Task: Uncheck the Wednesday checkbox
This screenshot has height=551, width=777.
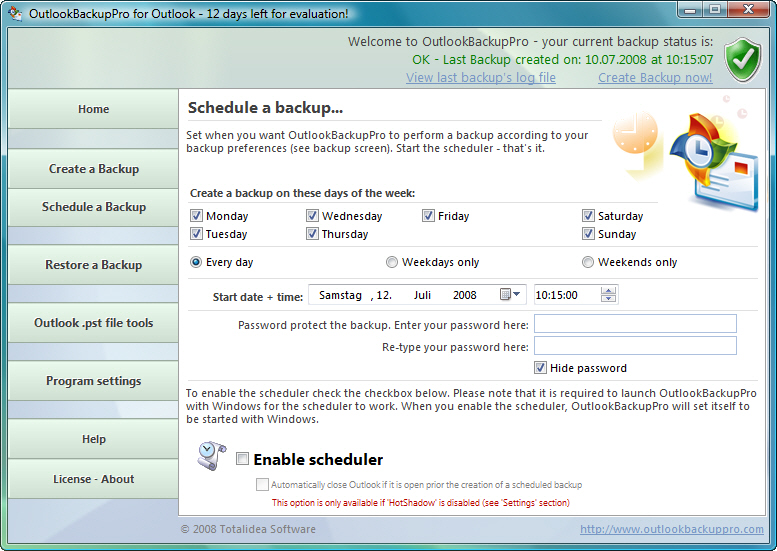Action: click(x=312, y=216)
